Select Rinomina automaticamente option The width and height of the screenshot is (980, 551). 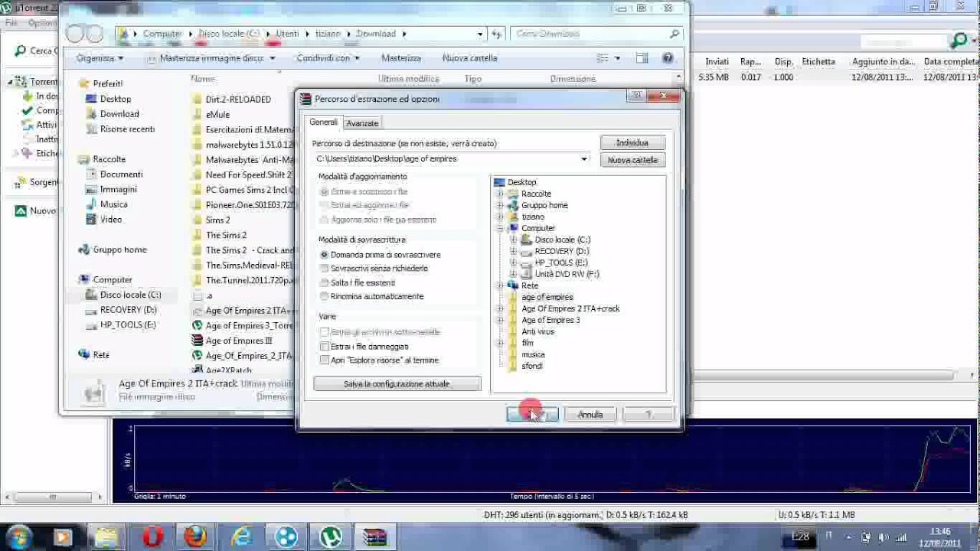325,297
